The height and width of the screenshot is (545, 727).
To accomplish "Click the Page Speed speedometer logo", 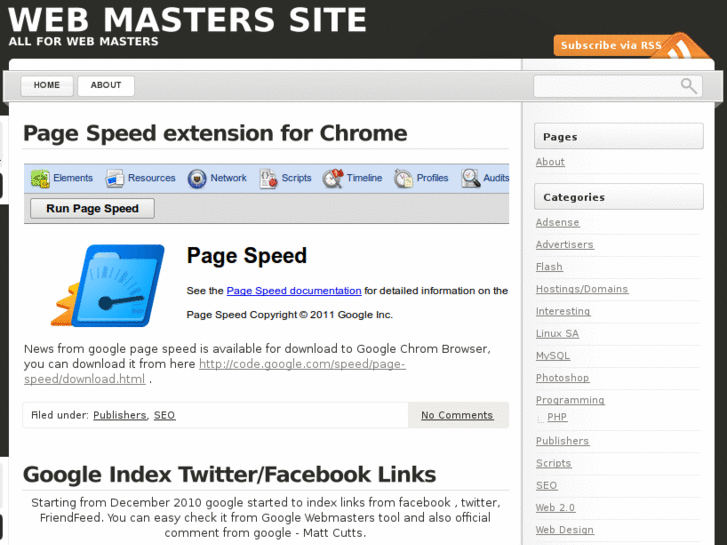I will [108, 285].
